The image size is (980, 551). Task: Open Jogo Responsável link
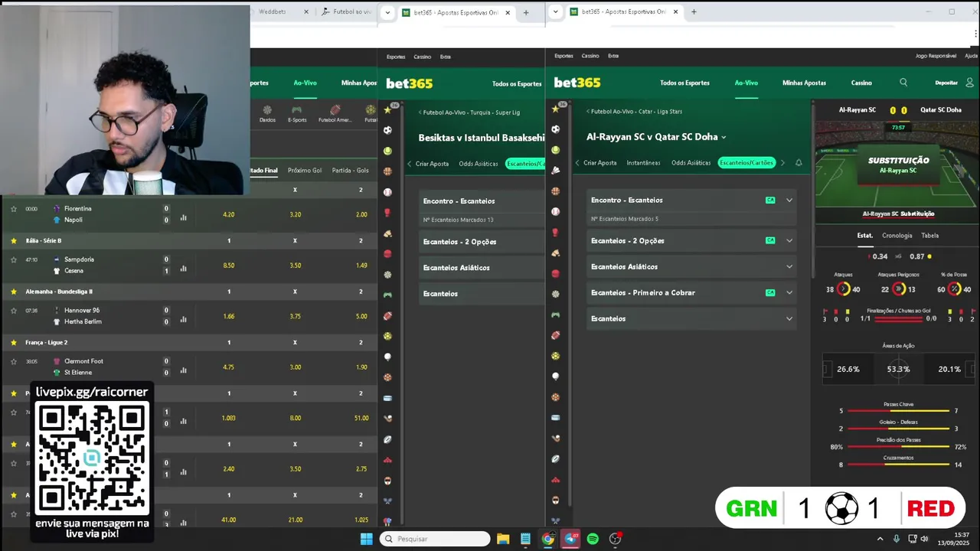936,56
